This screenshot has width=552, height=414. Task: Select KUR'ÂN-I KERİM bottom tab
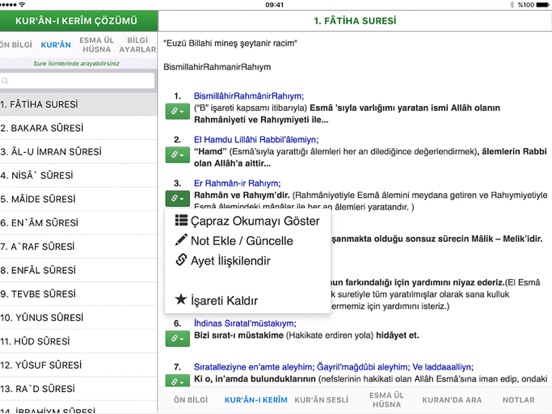pos(256,400)
